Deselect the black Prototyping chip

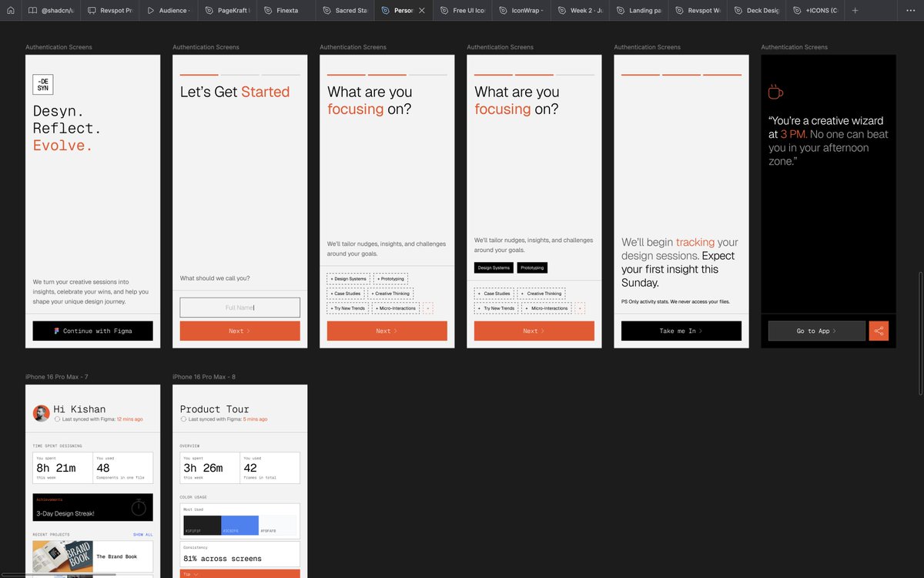[x=532, y=267]
